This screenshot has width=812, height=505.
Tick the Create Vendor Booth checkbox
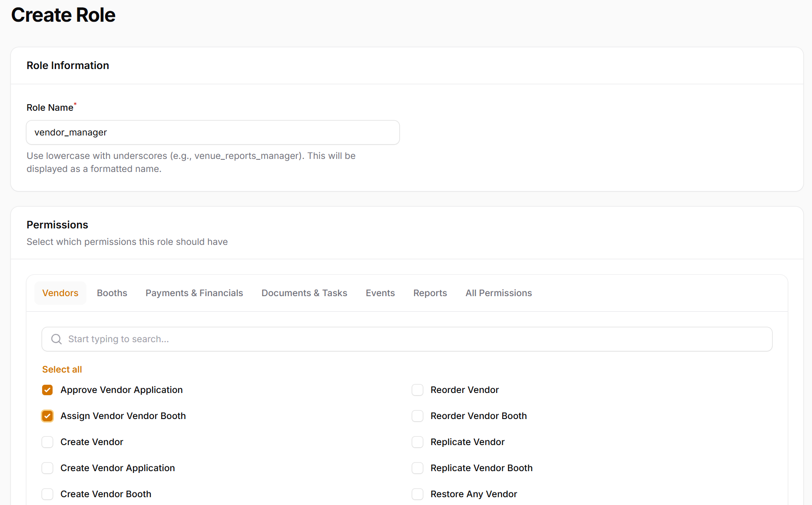(47, 494)
